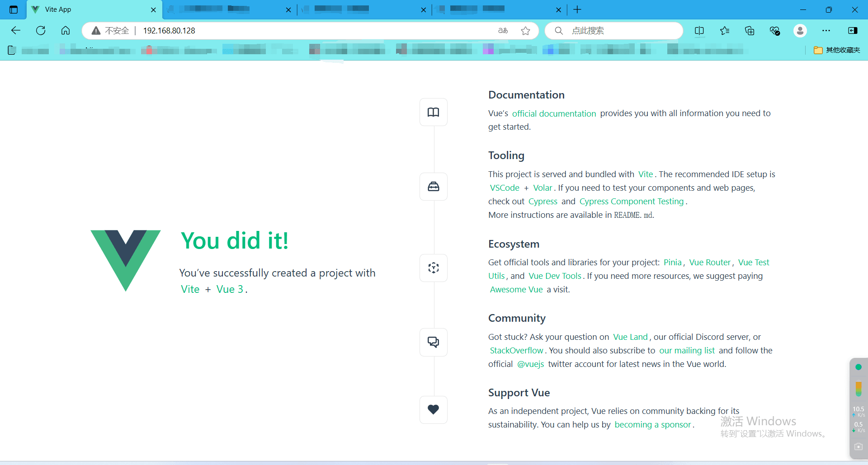Open a new tab with plus button

tap(577, 9)
